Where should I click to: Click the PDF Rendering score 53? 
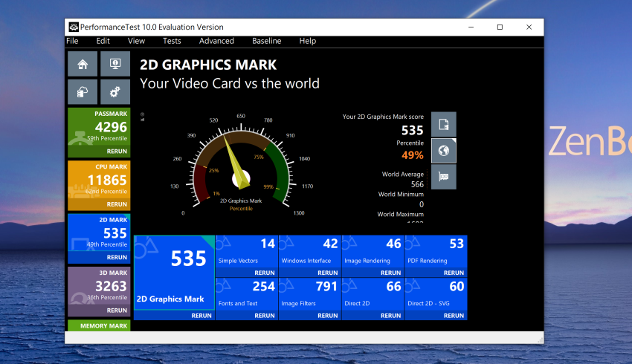point(457,244)
